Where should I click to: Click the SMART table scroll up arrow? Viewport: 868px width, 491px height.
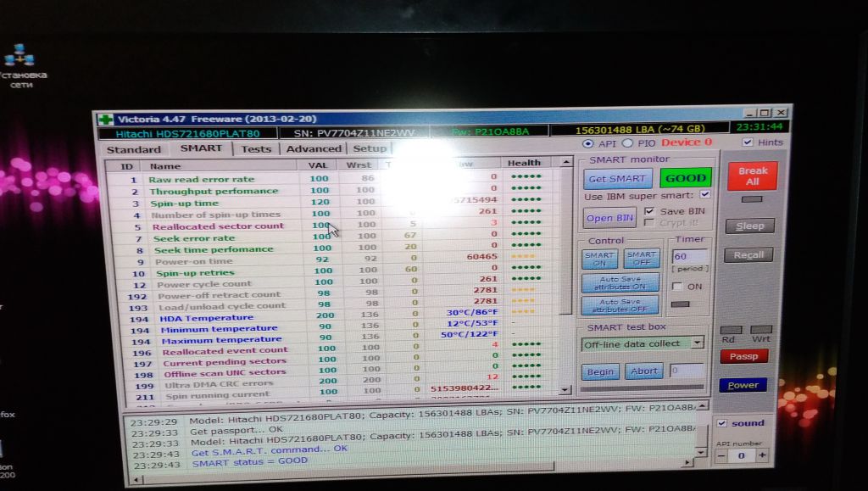[565, 162]
